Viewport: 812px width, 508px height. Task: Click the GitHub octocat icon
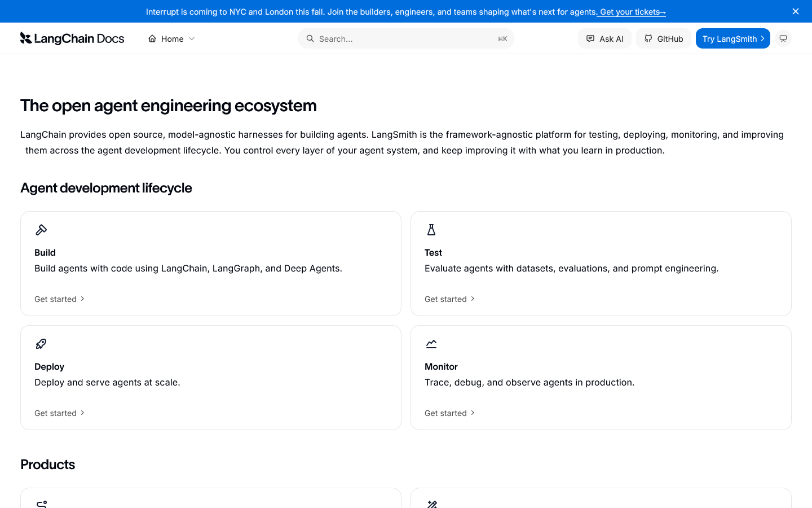(648, 38)
